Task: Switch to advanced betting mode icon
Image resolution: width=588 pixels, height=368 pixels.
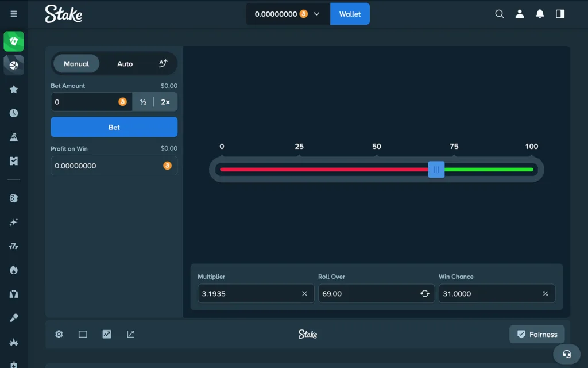Action: click(163, 64)
